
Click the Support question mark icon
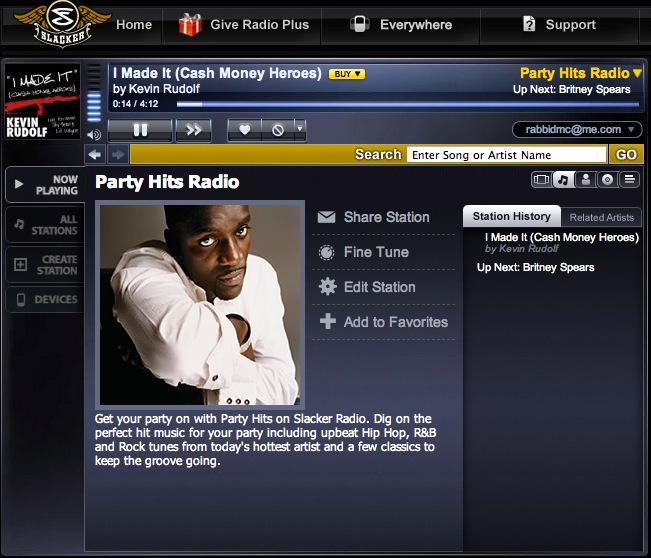pyautogui.click(x=529, y=24)
